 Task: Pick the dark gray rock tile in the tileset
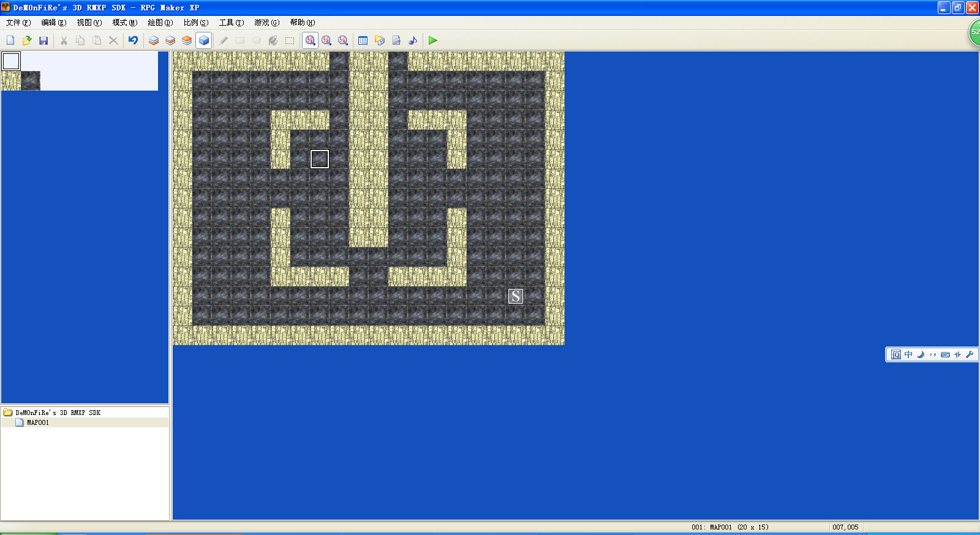(31, 81)
